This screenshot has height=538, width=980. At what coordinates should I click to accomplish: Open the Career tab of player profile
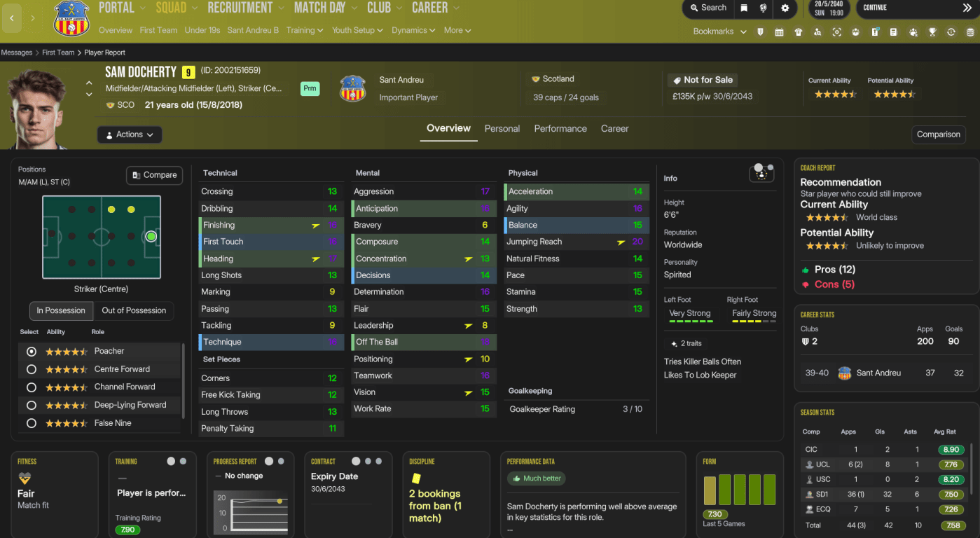click(614, 129)
